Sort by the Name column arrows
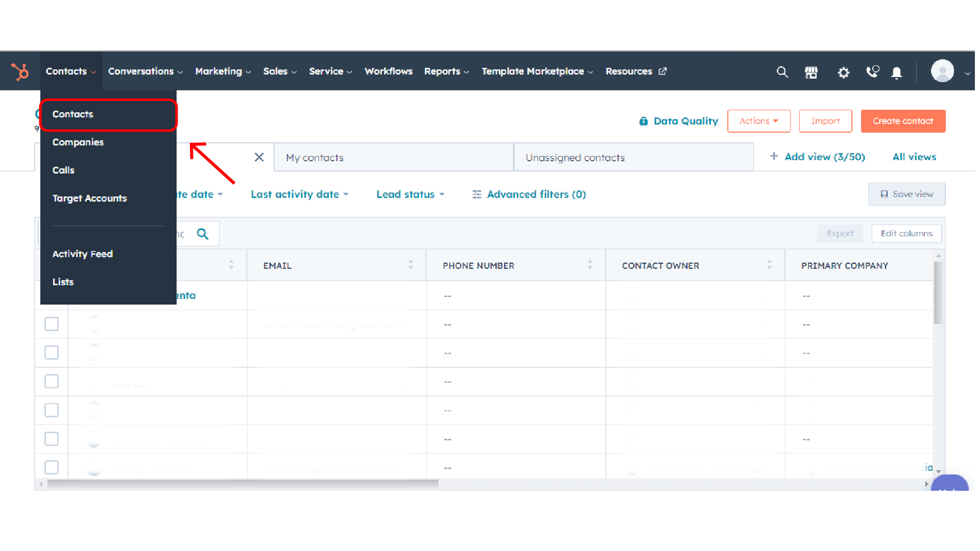980x551 pixels. tap(231, 264)
